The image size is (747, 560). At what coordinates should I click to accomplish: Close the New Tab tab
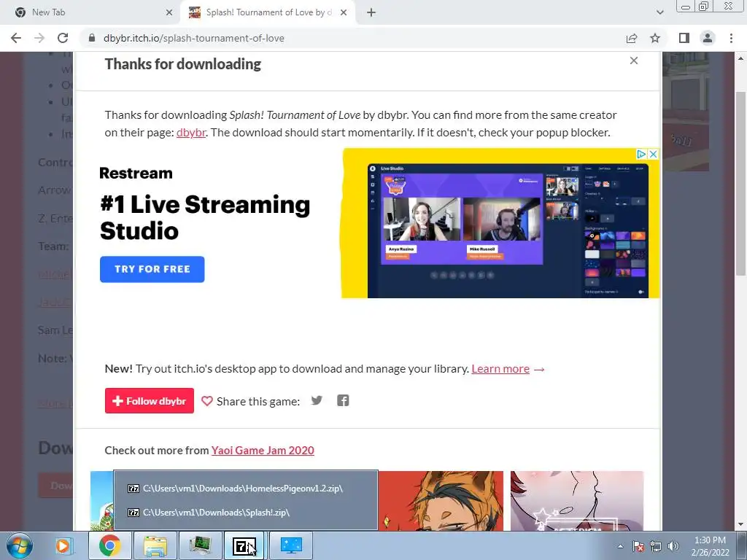(x=169, y=12)
